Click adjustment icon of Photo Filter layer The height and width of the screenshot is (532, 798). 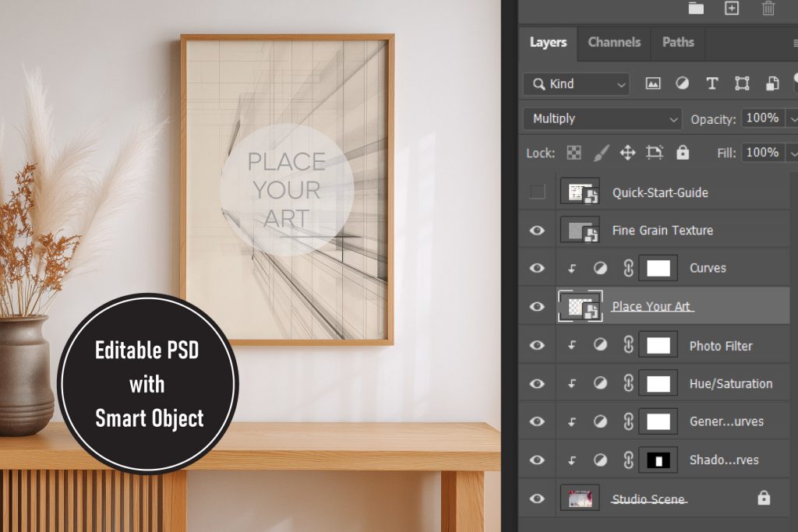point(600,345)
